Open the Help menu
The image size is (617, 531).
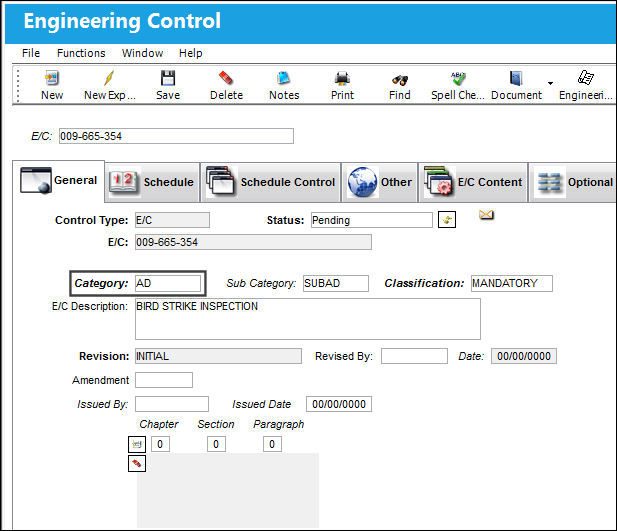190,53
